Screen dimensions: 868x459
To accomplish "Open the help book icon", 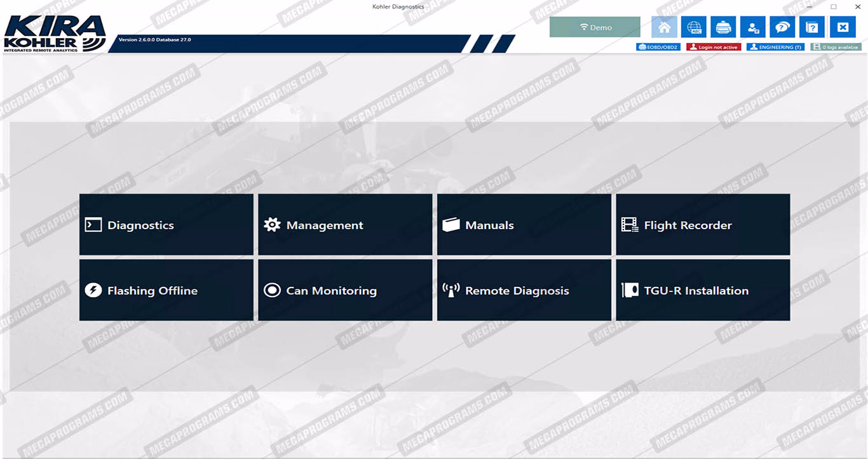I will [x=812, y=27].
